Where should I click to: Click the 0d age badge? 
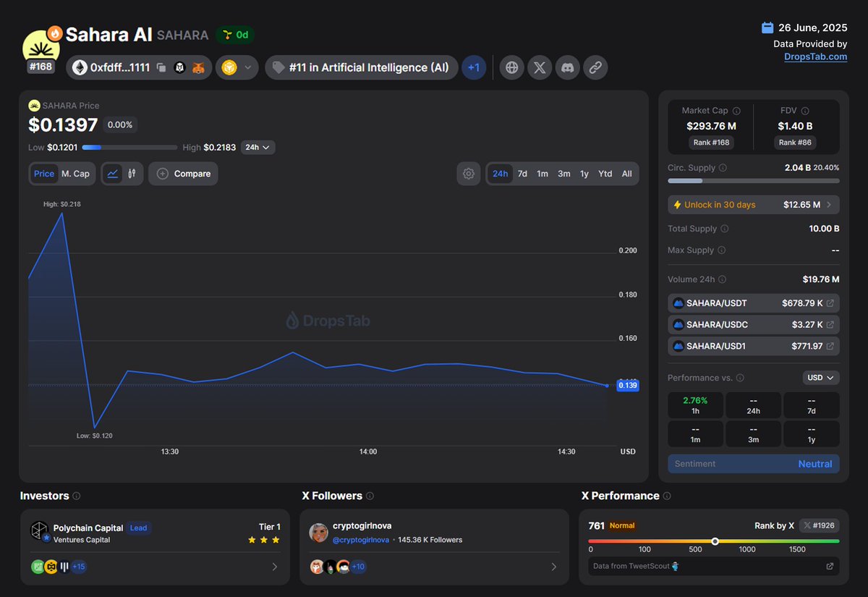235,35
